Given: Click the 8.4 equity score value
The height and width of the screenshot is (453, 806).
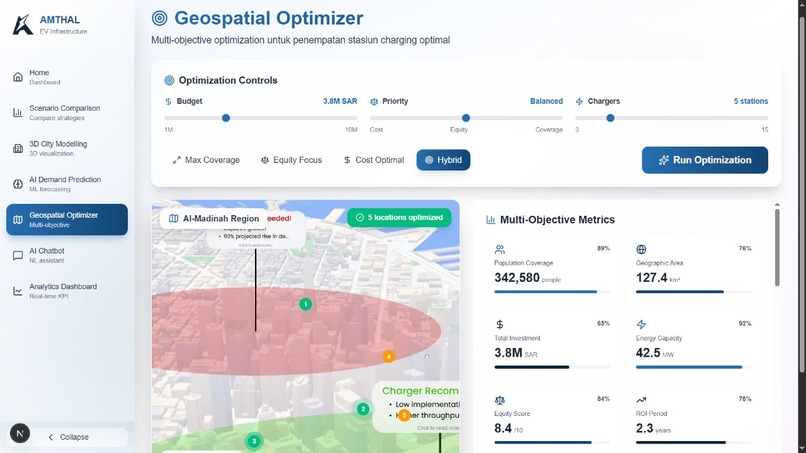Looking at the screenshot, I should tap(503, 428).
